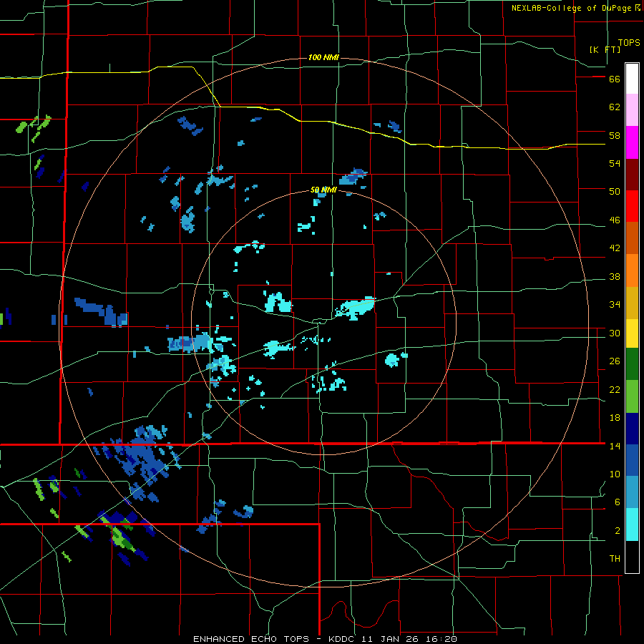Image resolution: width=644 pixels, height=644 pixels.
Task: Select the light pink legend swatch
Action: click(x=632, y=109)
